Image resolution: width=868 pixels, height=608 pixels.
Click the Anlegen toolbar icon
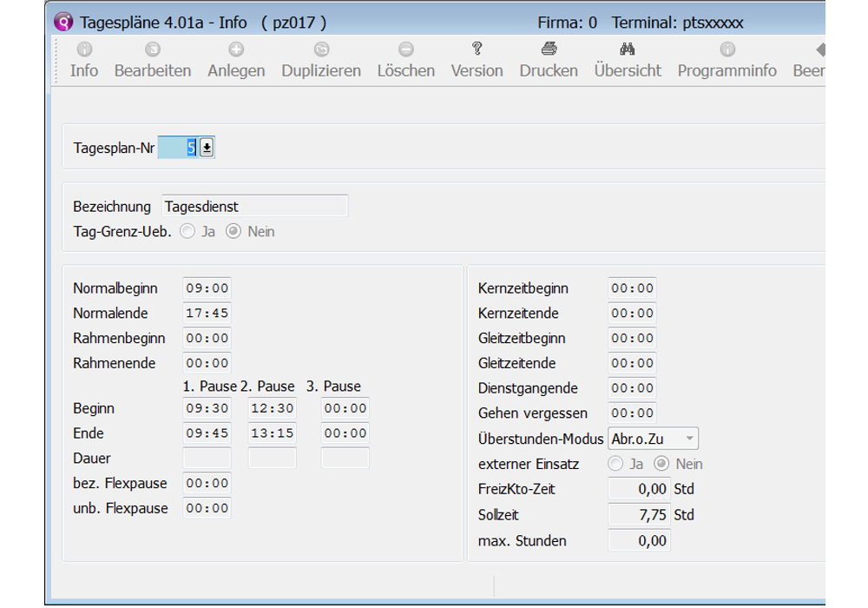[x=236, y=50]
